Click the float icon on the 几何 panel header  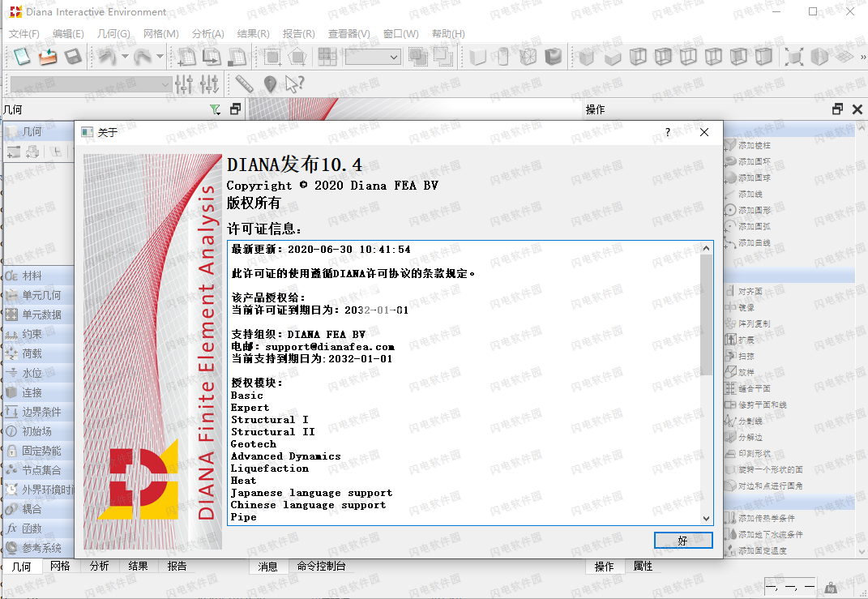pos(235,109)
